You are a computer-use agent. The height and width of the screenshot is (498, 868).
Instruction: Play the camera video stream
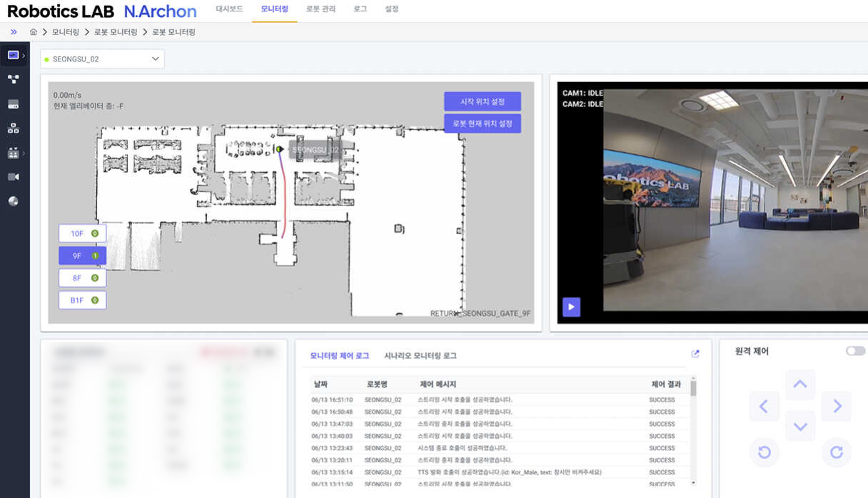[x=571, y=307]
